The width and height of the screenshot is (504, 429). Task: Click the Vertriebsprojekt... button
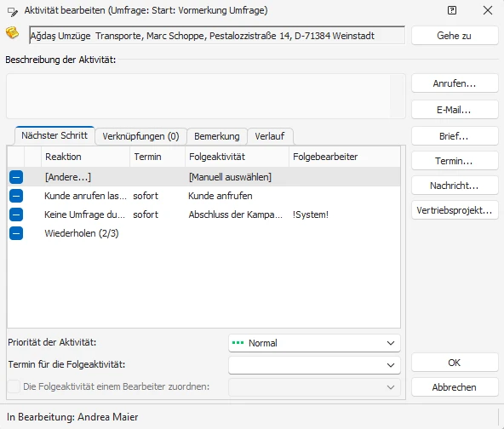pyautogui.click(x=455, y=210)
